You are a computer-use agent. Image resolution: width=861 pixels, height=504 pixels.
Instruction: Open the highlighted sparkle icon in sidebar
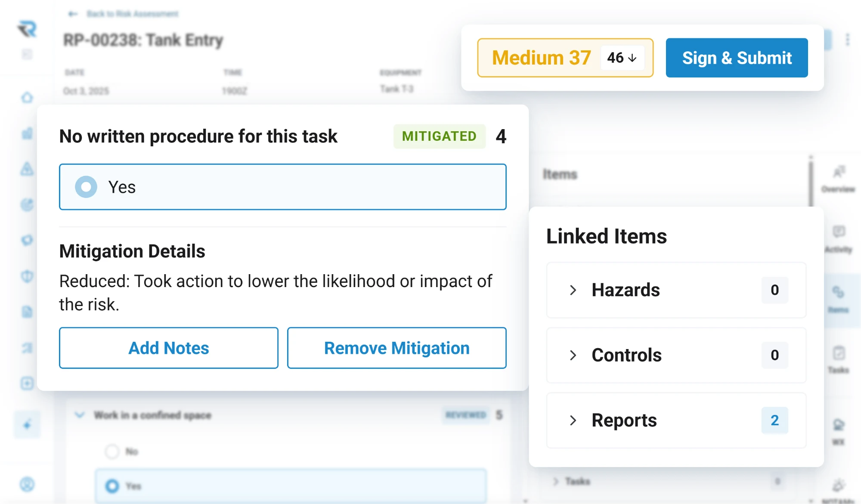click(x=27, y=425)
